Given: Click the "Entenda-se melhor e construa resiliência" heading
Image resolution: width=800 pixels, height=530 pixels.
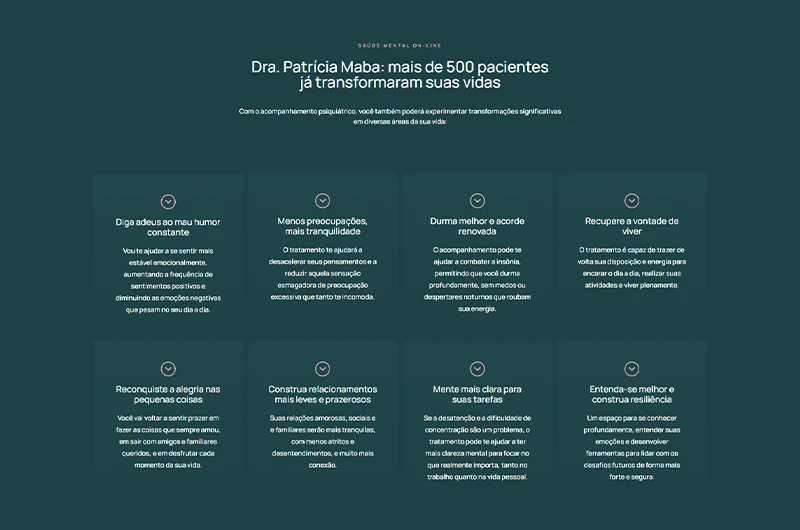Looking at the screenshot, I should pos(632,394).
